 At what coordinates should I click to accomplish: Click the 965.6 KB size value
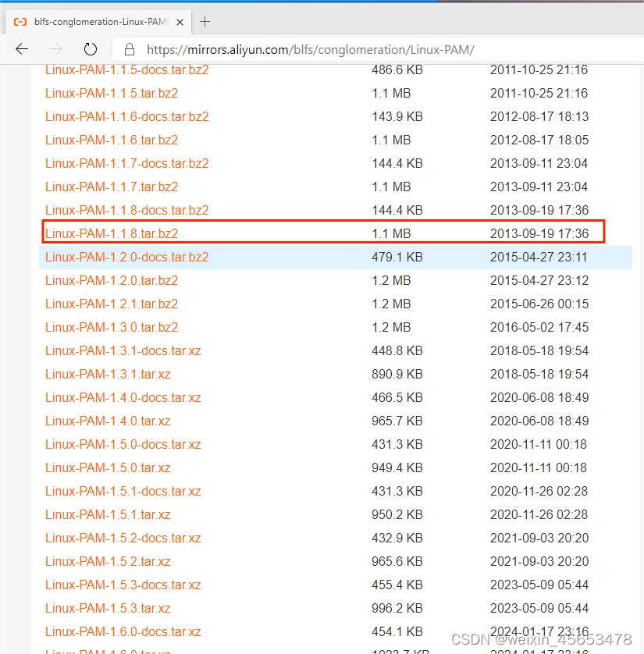(397, 561)
